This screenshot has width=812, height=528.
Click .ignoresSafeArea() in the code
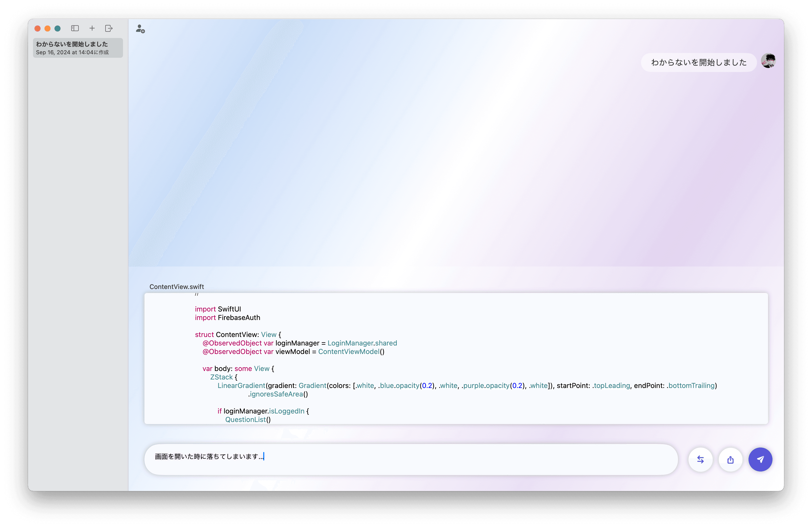(278, 394)
